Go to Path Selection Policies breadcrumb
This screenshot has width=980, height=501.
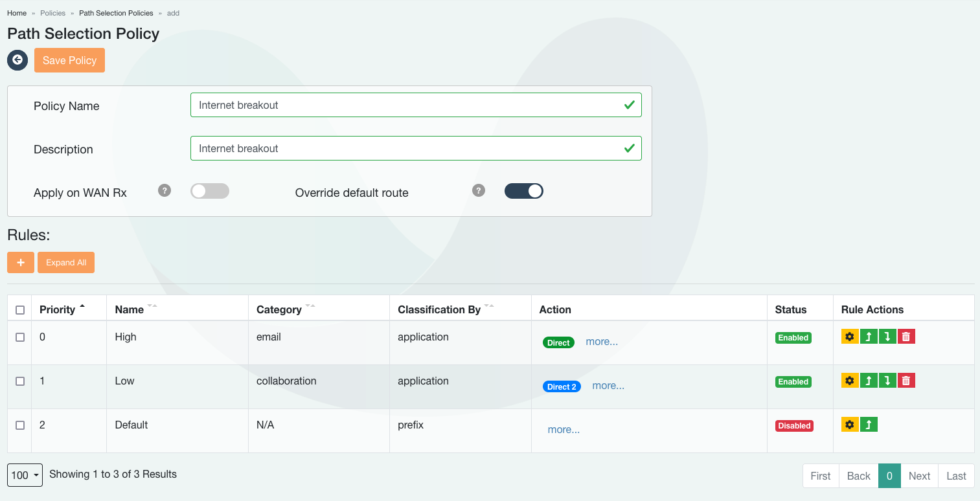pos(116,13)
